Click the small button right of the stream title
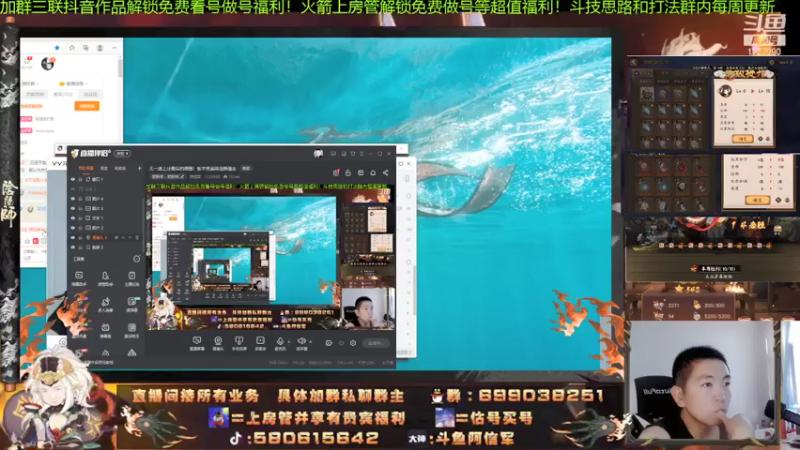The image size is (800, 450). coord(246,168)
